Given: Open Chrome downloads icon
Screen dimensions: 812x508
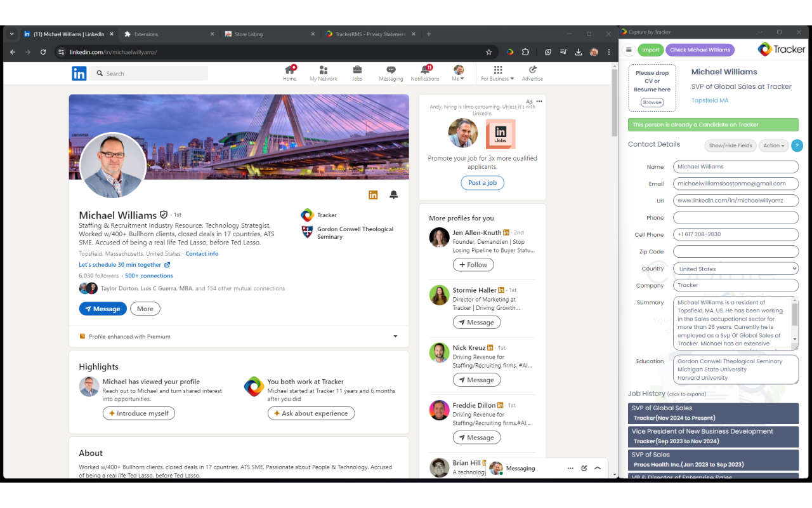Looking at the screenshot, I should click(x=579, y=52).
